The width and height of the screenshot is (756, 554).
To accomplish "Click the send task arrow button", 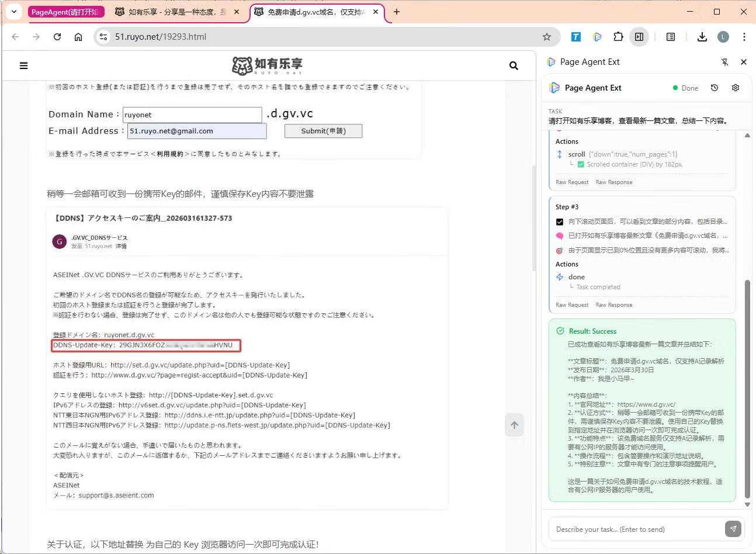I will [x=733, y=529].
